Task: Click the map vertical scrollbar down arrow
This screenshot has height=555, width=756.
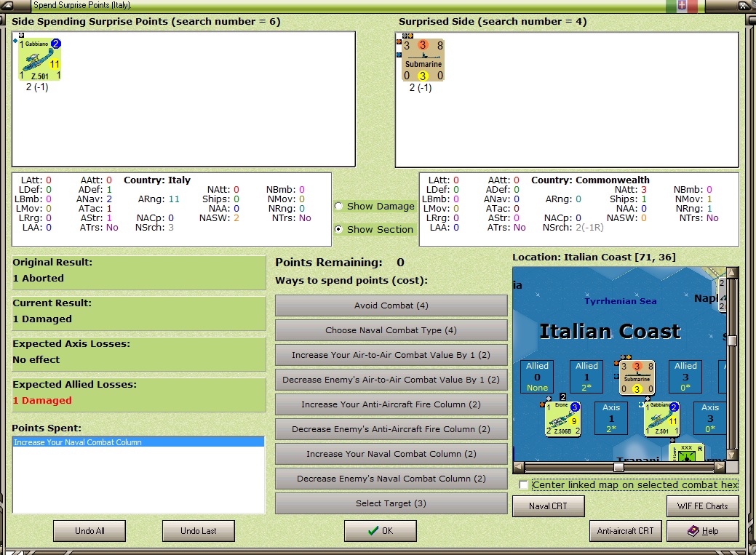Action: pyautogui.click(x=732, y=455)
